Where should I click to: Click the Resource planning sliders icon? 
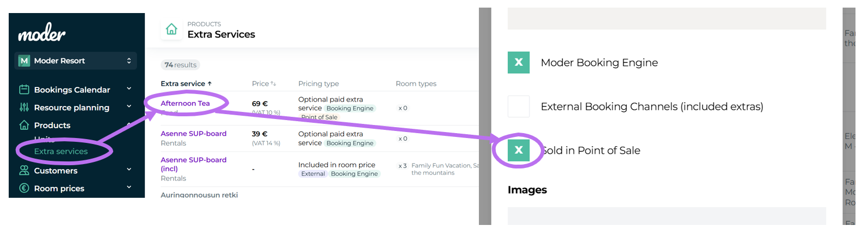(24, 108)
